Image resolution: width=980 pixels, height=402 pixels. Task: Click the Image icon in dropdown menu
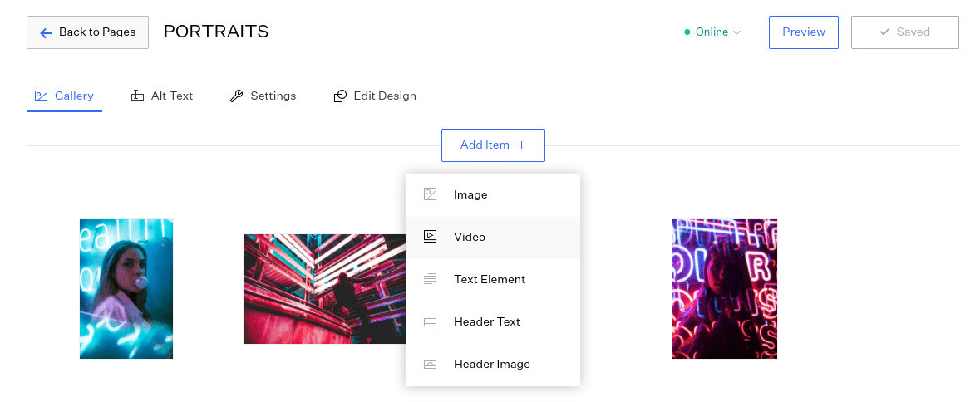point(430,194)
